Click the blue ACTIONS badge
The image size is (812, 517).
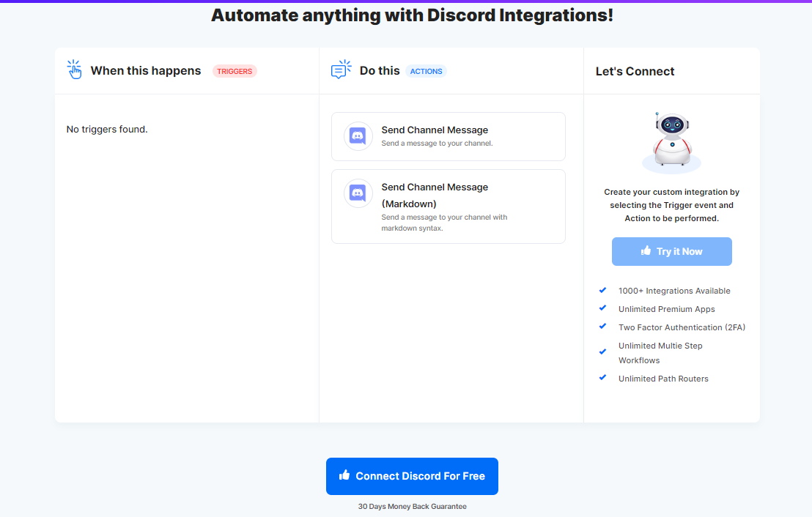[427, 72]
